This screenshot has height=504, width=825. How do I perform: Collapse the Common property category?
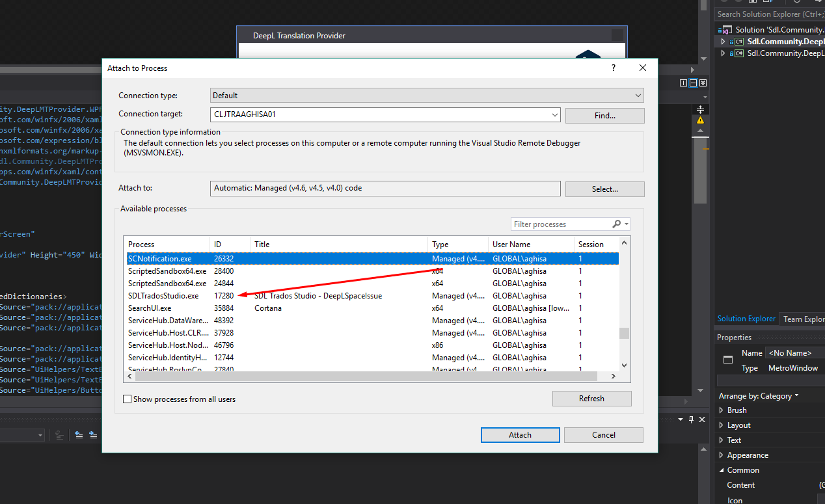(x=721, y=470)
